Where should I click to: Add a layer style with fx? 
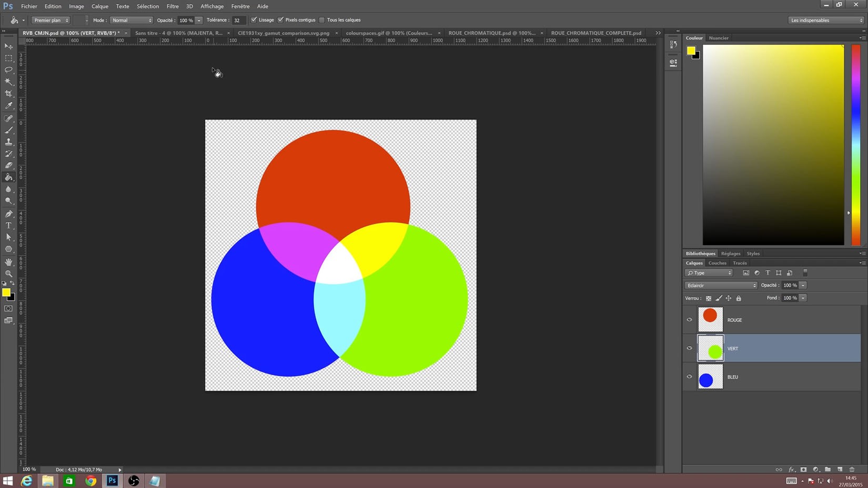click(x=791, y=470)
